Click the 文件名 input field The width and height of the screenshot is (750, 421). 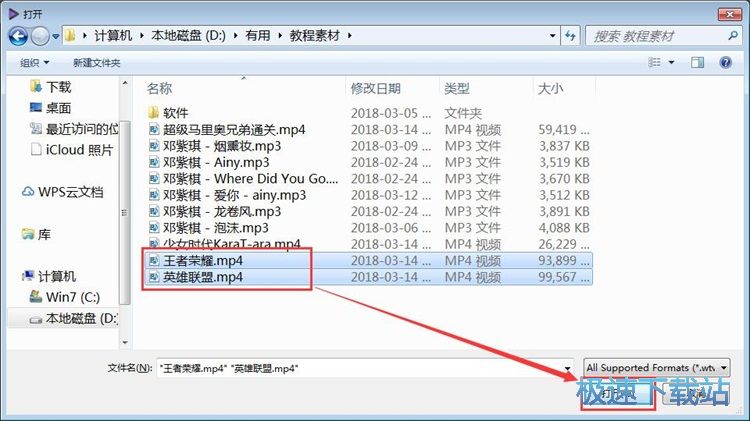click(x=360, y=368)
